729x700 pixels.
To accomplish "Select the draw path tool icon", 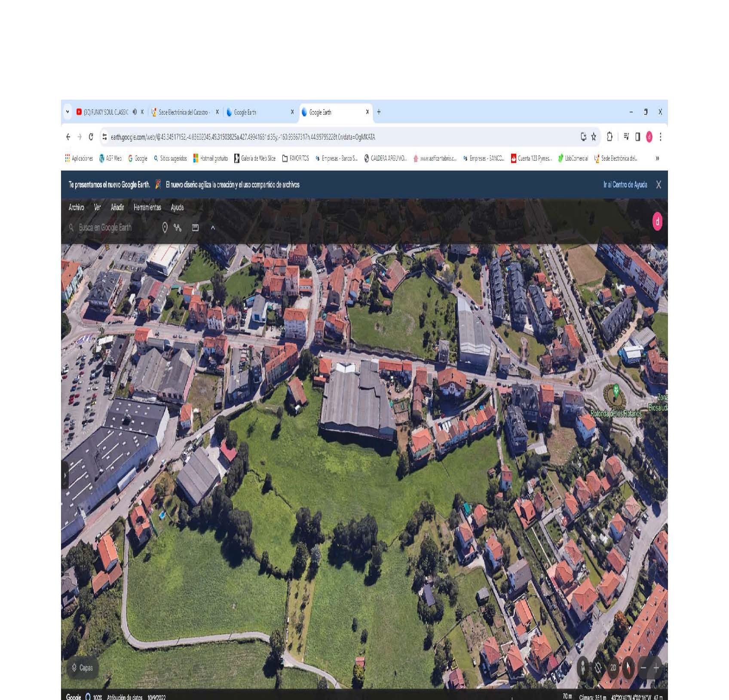I will pos(178,228).
